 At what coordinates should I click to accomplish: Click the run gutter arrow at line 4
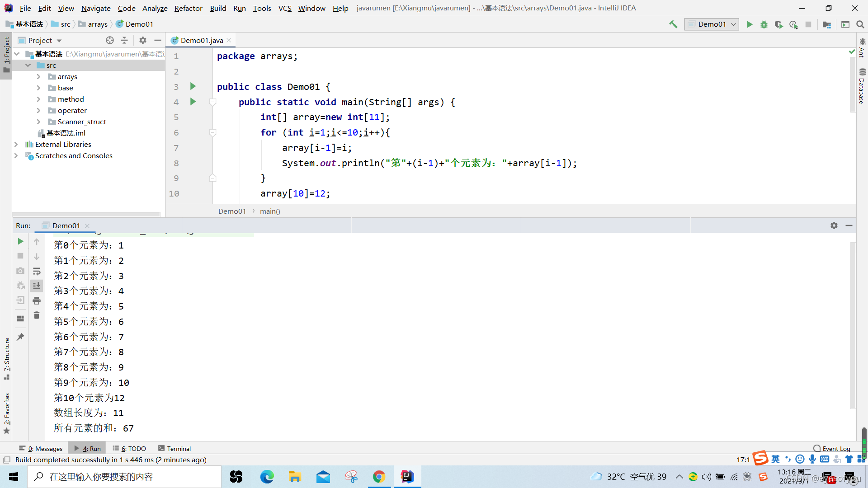[x=193, y=102]
